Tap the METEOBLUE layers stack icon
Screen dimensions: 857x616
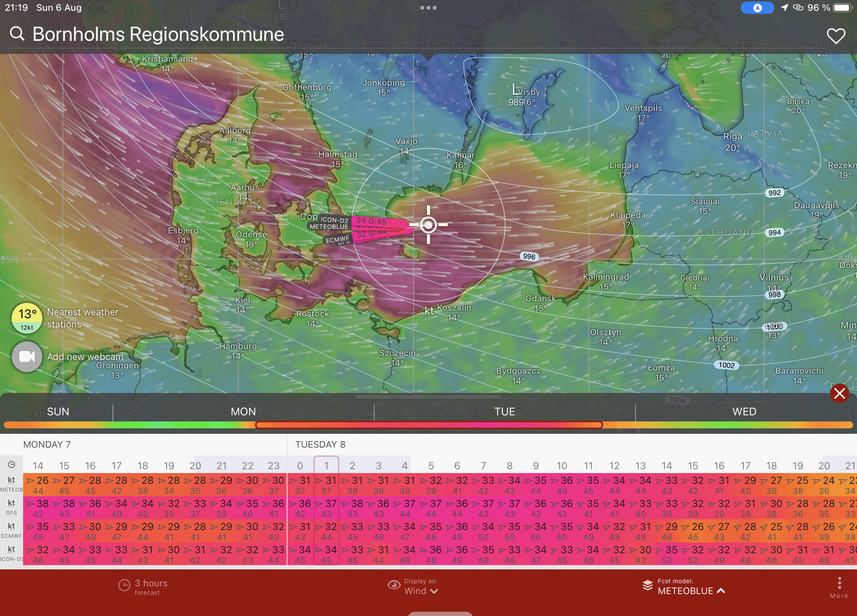tap(647, 586)
